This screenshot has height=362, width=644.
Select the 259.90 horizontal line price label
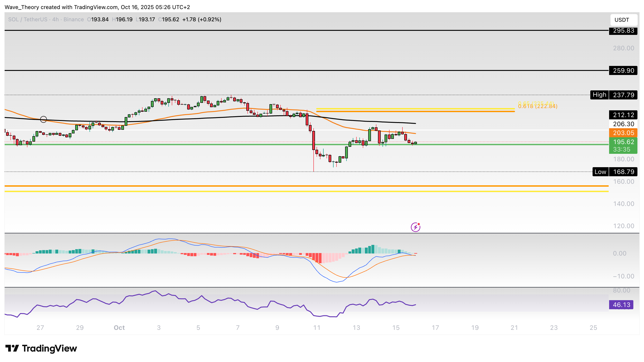point(623,70)
